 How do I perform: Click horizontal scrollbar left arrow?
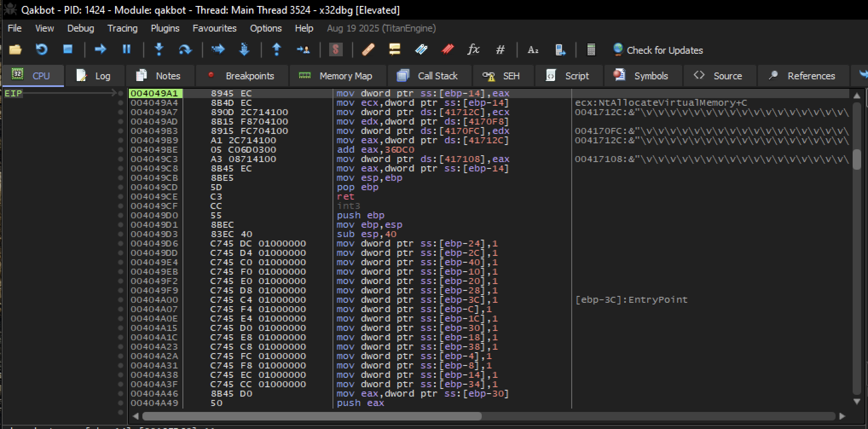136,416
